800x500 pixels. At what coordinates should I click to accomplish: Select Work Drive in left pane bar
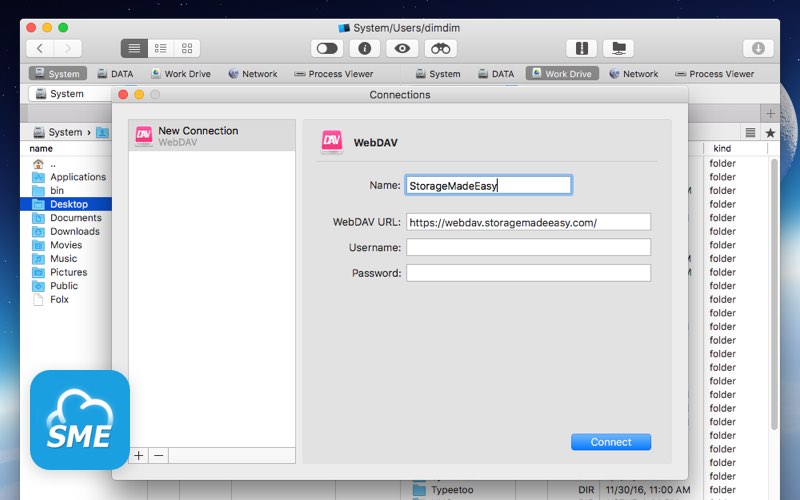coord(181,73)
